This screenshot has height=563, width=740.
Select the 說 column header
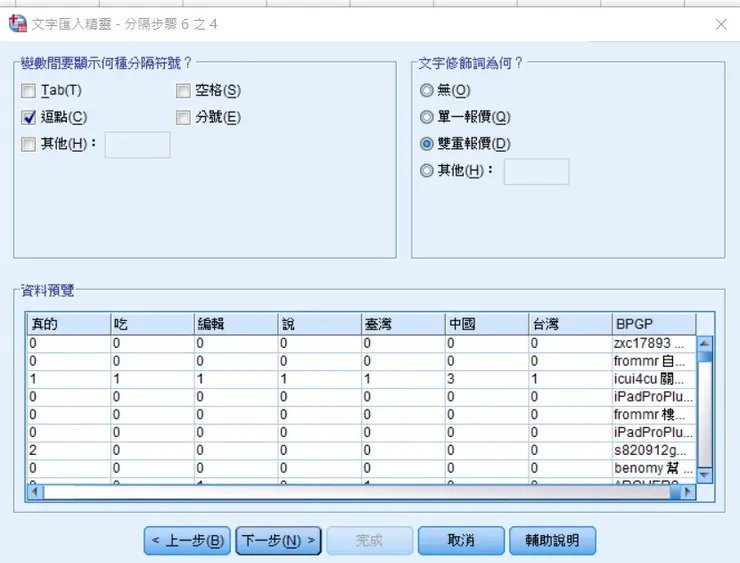[320, 324]
